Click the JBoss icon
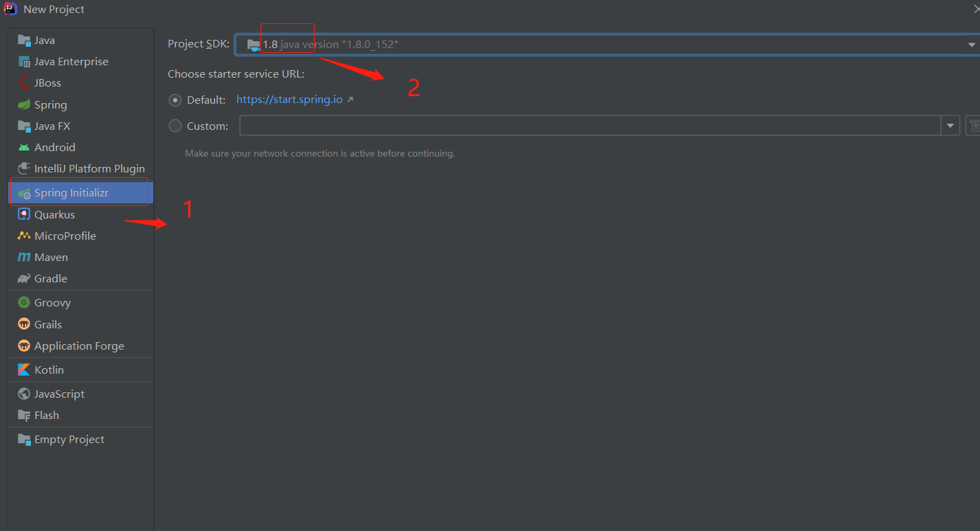 (x=24, y=83)
